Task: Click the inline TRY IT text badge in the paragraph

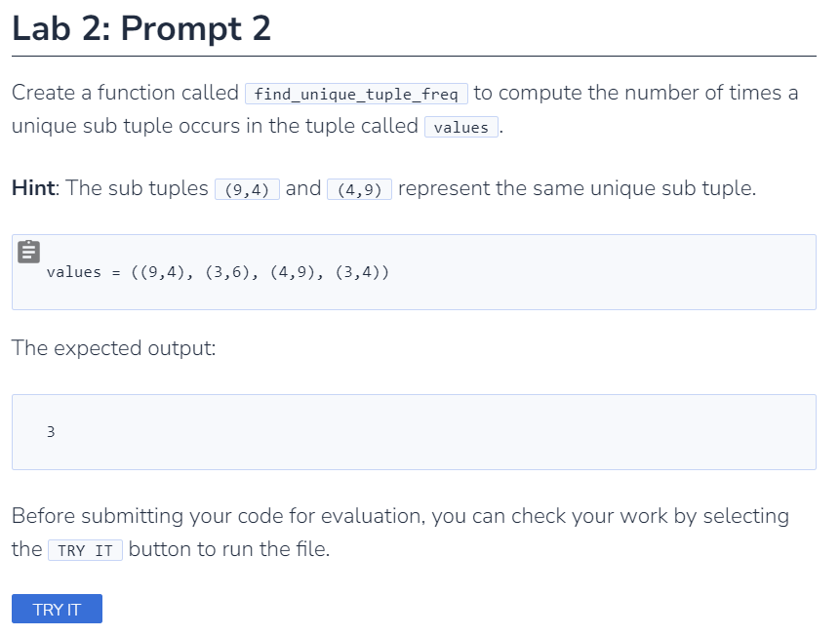Action: [x=85, y=549]
